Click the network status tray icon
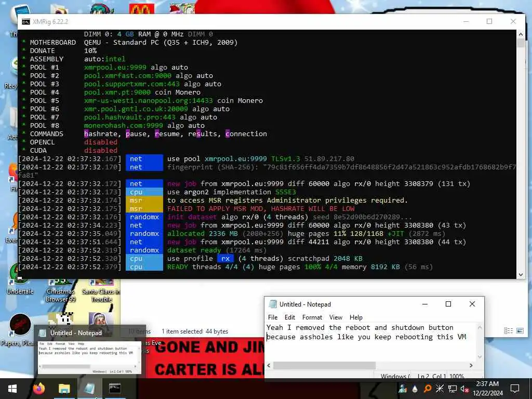 453,389
